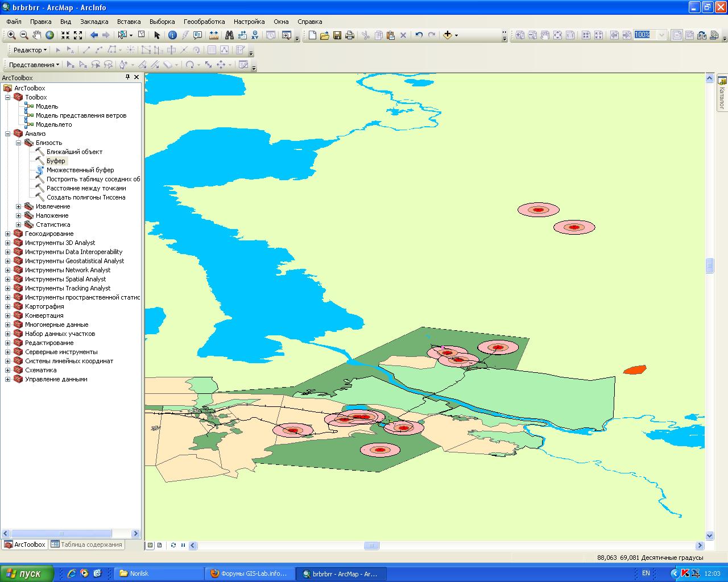Click the map's vertical scrollbar thumb
The image size is (728, 582).
[709, 265]
